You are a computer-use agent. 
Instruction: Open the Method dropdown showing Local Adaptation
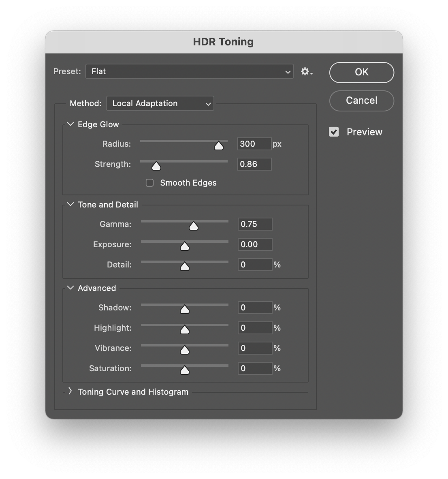(x=160, y=104)
